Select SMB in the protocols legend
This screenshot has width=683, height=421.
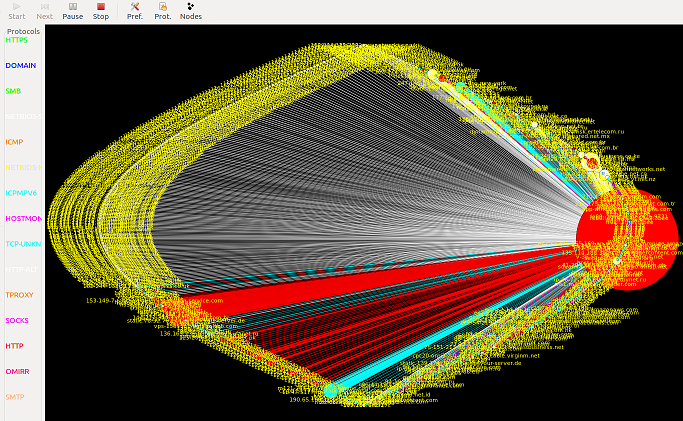point(13,91)
